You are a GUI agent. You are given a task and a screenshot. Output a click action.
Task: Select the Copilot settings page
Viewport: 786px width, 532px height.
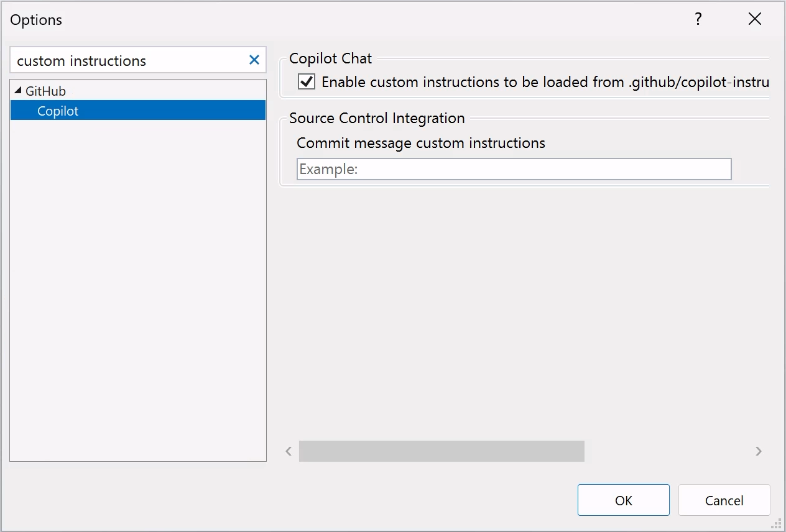pos(58,110)
